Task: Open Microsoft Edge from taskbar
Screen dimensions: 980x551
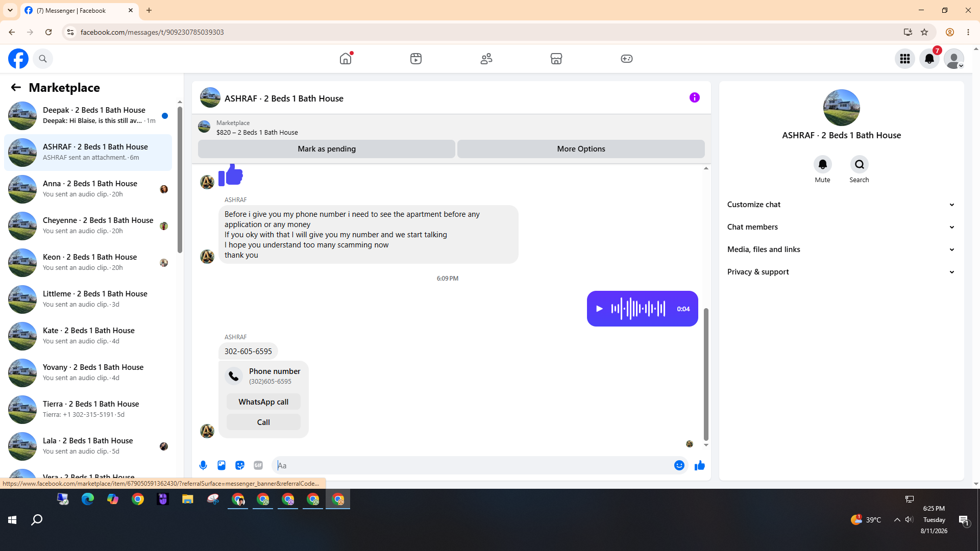Action: click(88, 499)
